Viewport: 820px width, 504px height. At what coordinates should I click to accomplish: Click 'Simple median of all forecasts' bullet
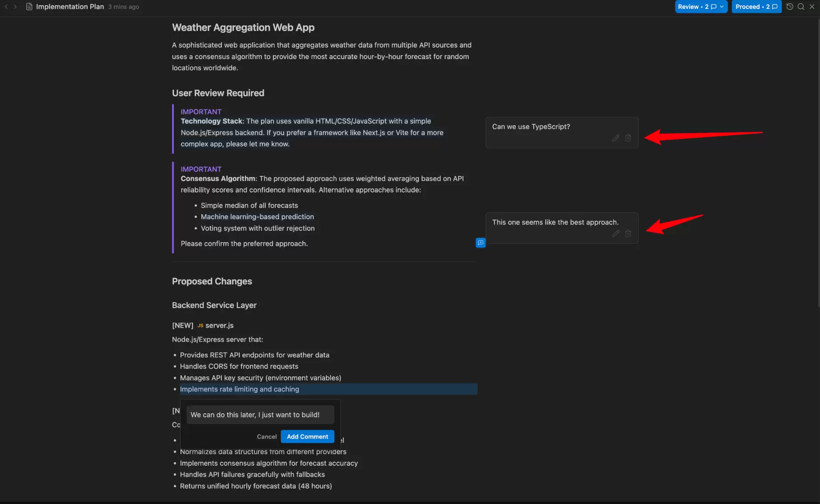coord(249,205)
